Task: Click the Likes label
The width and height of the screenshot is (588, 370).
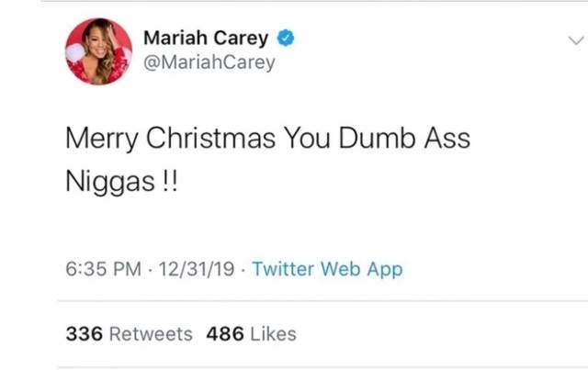Action: click(274, 333)
